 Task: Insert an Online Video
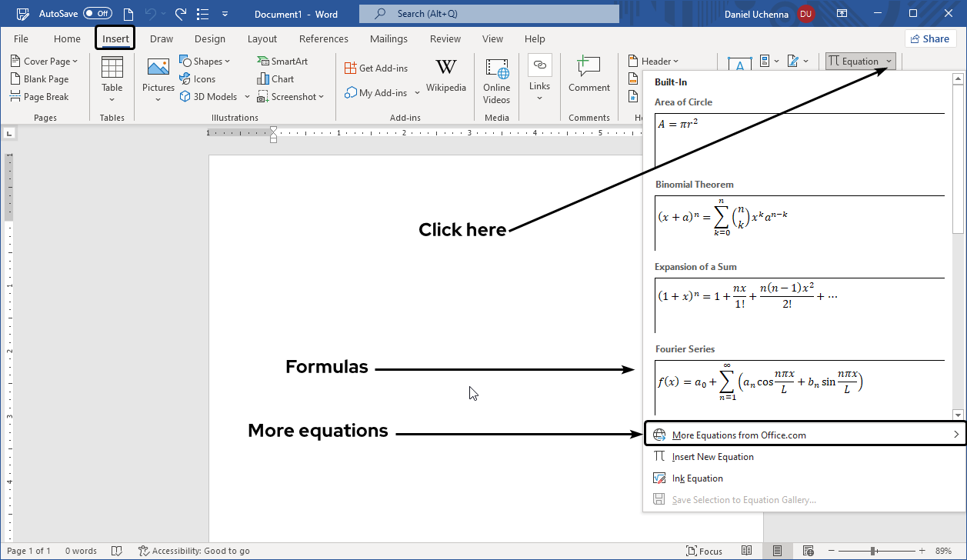(496, 80)
